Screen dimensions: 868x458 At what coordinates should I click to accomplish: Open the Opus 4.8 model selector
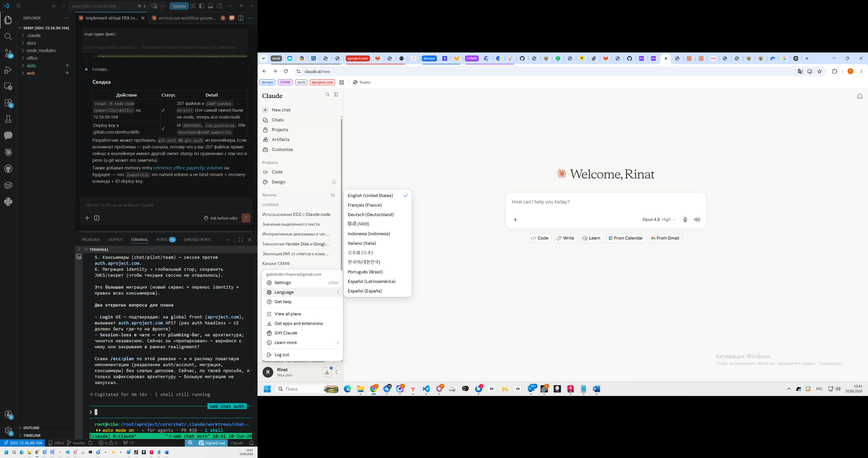click(x=658, y=220)
